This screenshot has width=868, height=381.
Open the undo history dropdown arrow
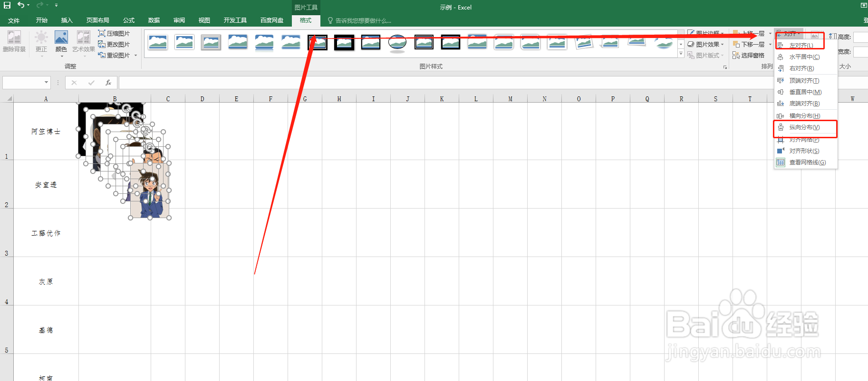pyautogui.click(x=29, y=5)
